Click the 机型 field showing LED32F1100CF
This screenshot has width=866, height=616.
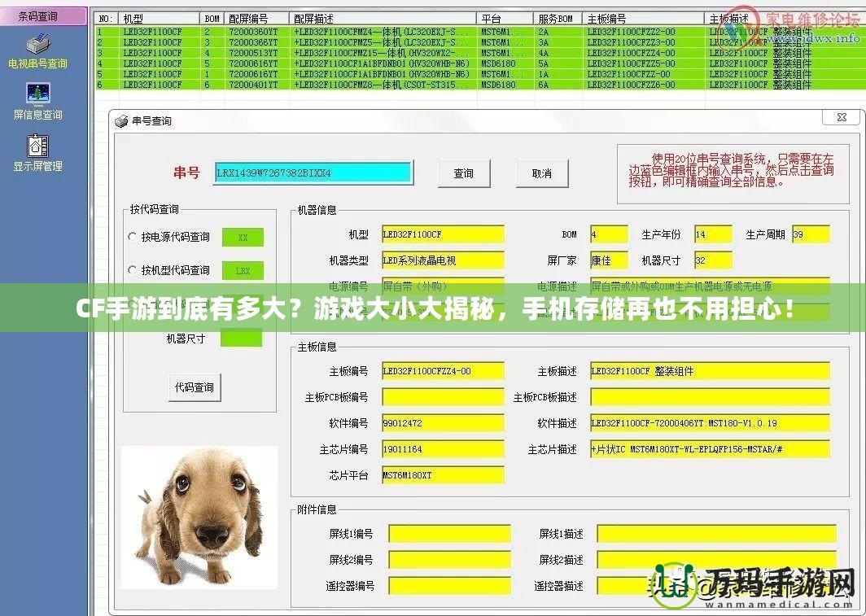(x=443, y=234)
